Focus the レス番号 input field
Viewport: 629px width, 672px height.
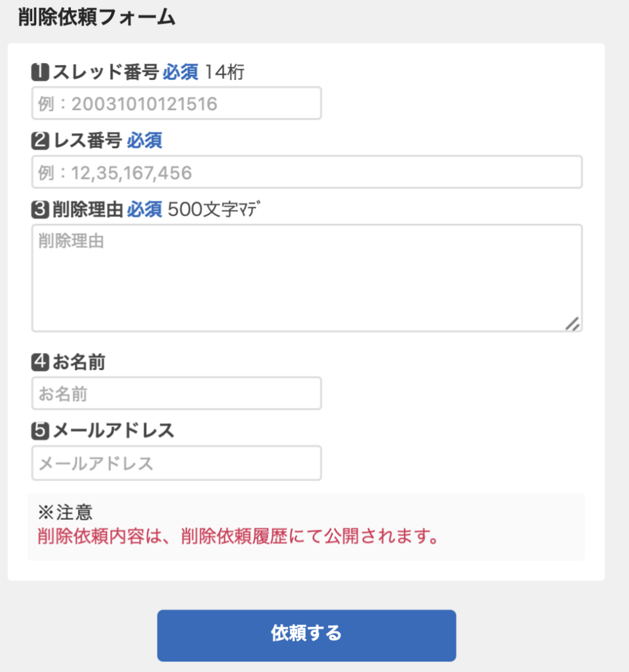307,172
